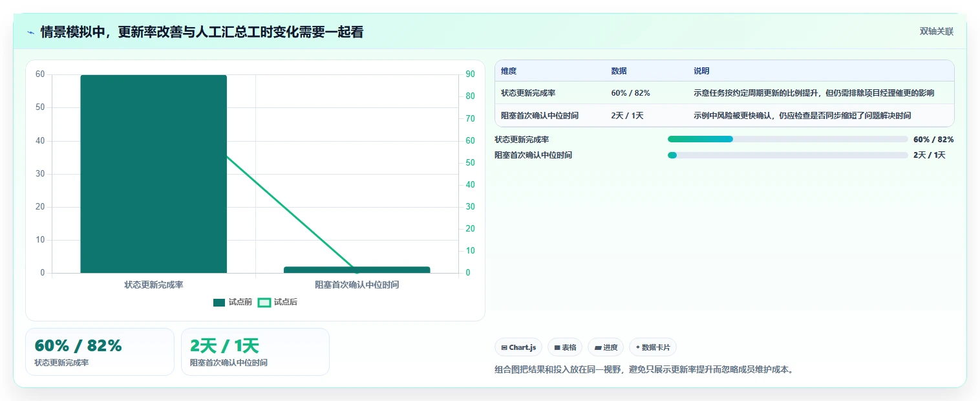The image size is (980, 401).
Task: Toggle the 试点后 legend item
Action: [277, 302]
